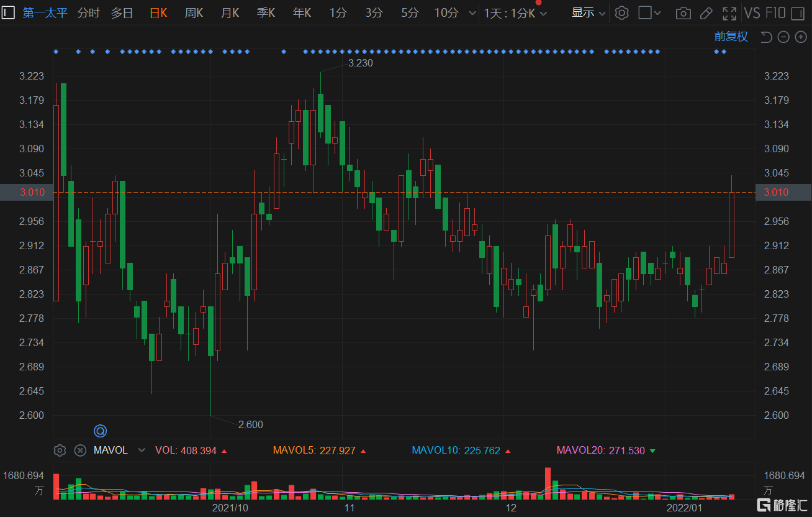Open chart settings gear in top toolbar
Viewport: 812px width, 517px height.
621,13
